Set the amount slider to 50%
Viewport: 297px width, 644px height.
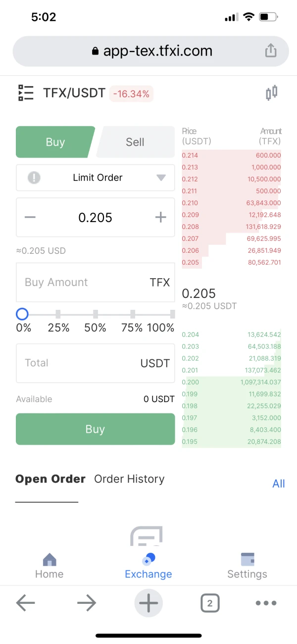tap(96, 314)
